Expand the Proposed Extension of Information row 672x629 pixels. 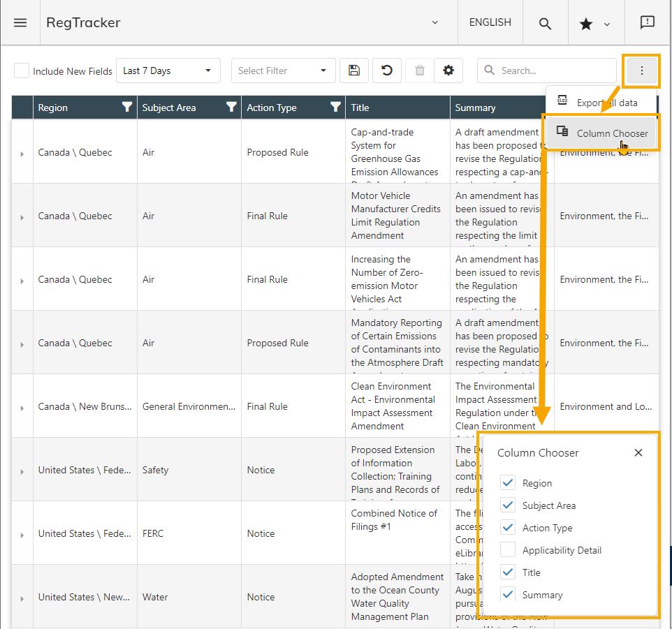click(x=22, y=471)
